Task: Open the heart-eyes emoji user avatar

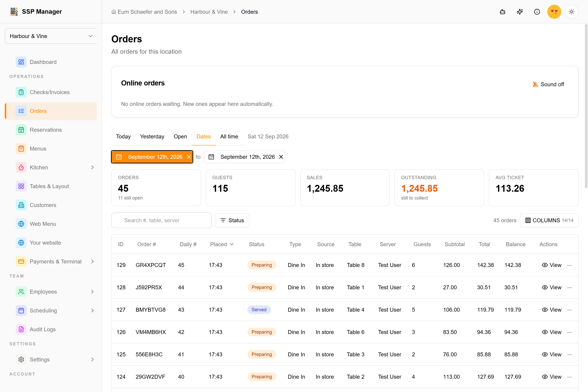Action: pyautogui.click(x=554, y=12)
